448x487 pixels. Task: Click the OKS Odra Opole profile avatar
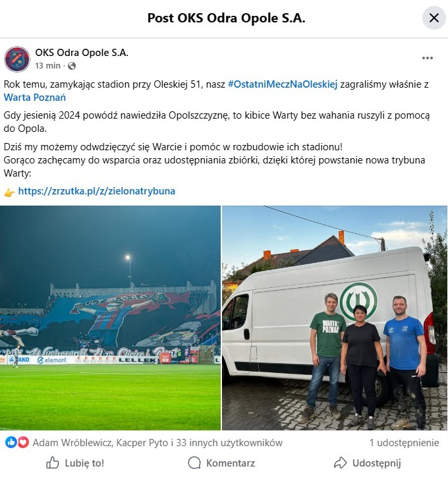tap(17, 59)
